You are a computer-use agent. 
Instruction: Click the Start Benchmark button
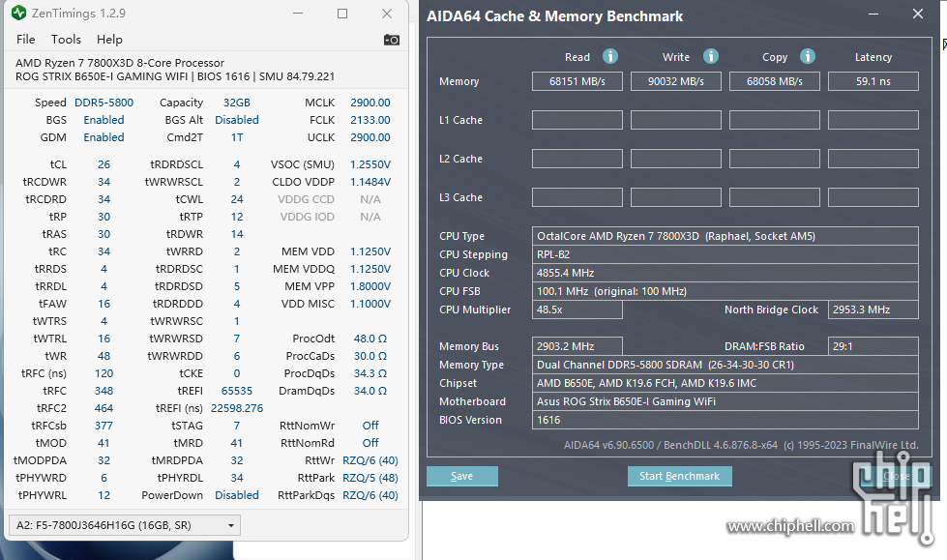tap(679, 476)
